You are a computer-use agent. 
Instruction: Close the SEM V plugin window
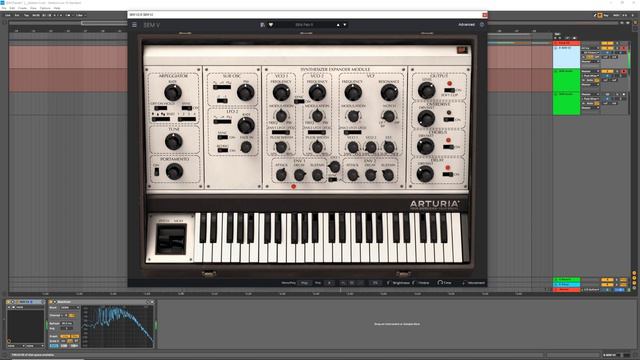[484, 15]
